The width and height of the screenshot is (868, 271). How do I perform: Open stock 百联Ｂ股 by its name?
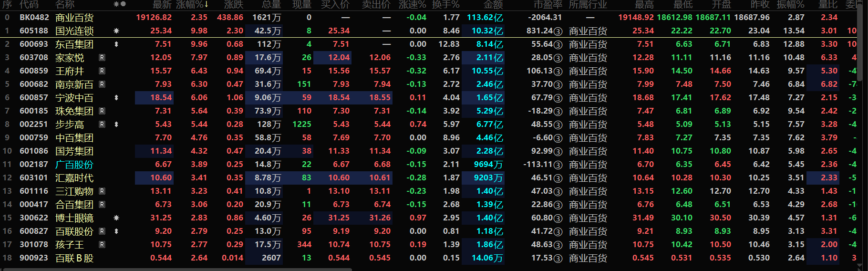point(74,258)
